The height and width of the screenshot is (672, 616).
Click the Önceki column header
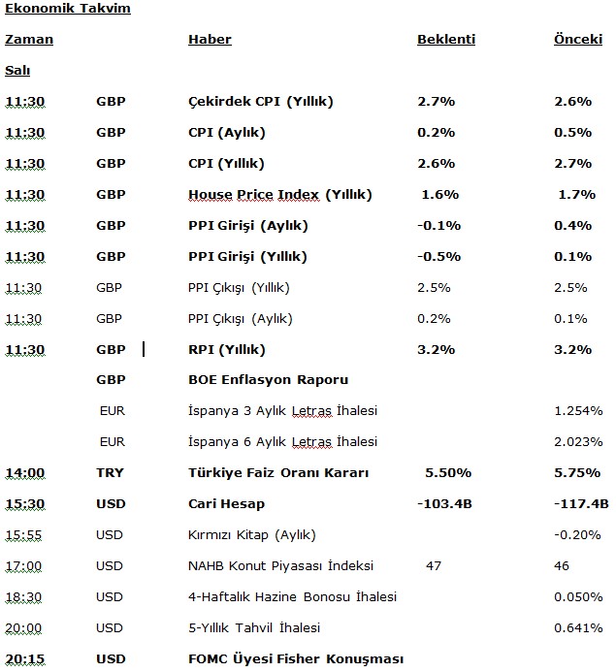pos(578,40)
